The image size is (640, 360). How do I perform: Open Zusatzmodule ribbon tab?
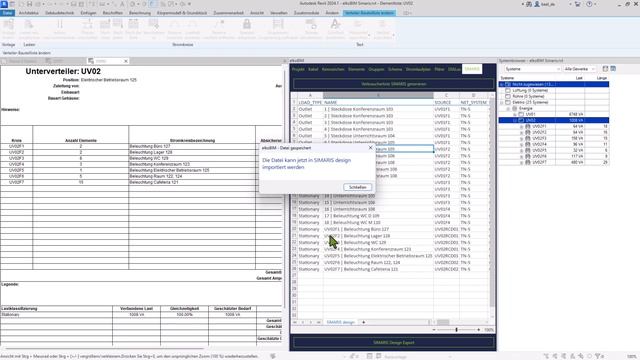click(x=307, y=13)
